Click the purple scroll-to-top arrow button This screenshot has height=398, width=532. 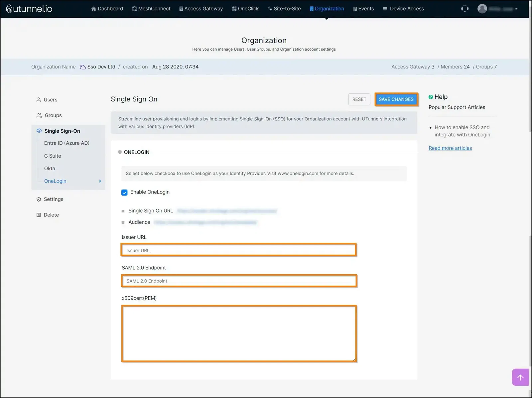point(520,377)
